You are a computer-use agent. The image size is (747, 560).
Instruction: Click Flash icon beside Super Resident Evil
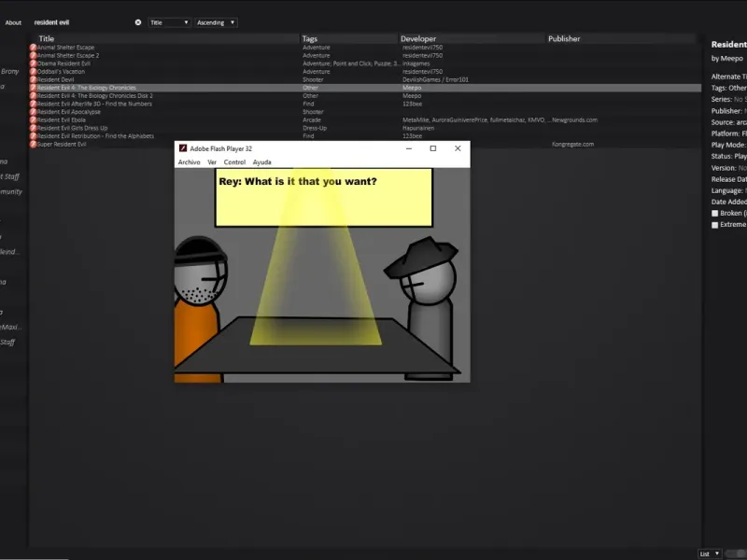point(33,145)
